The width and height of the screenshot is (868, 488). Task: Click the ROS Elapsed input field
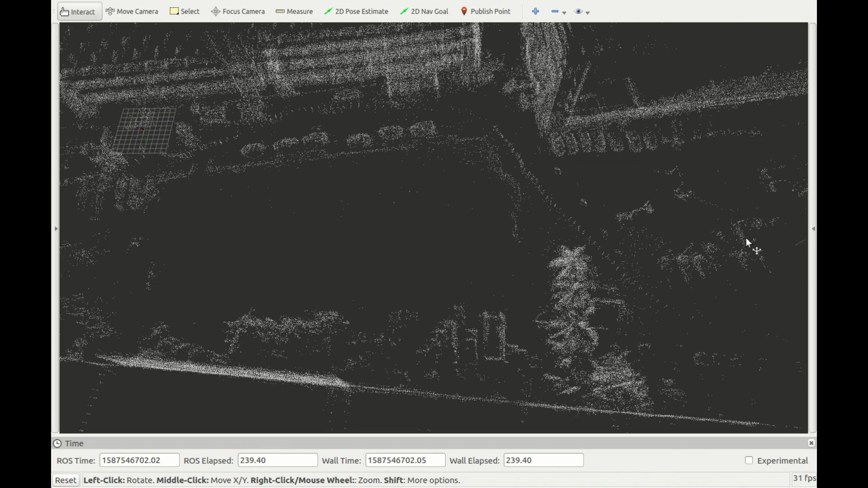277,460
